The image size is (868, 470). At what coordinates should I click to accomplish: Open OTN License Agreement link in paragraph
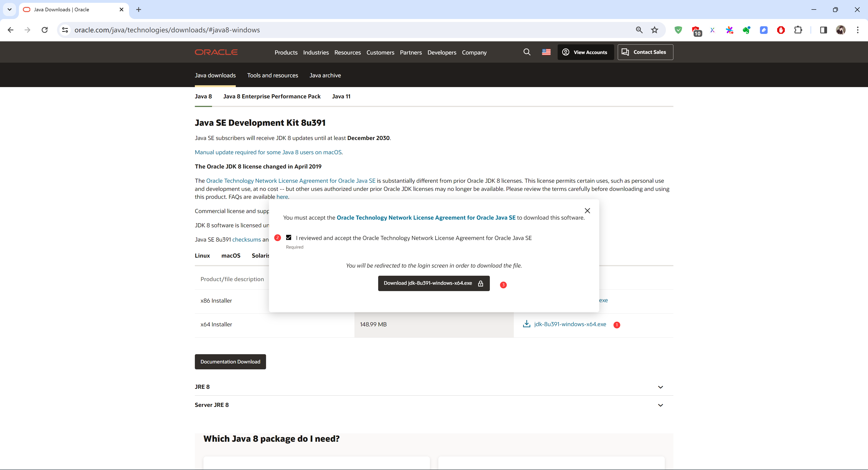pos(290,181)
